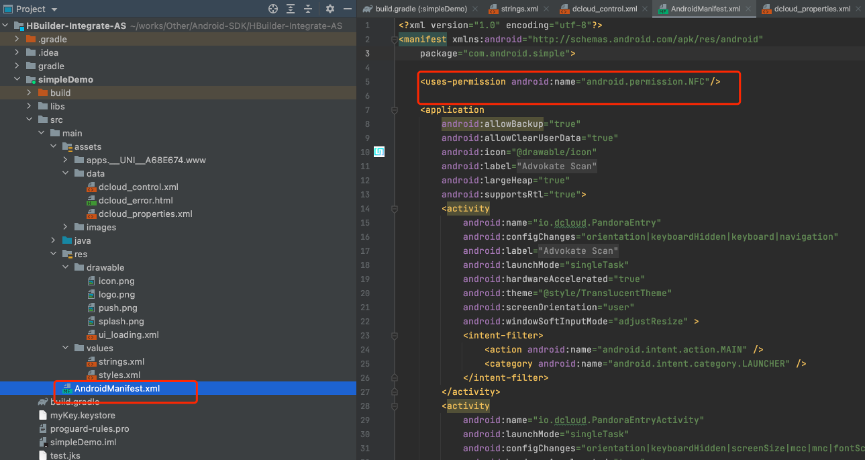Viewport: 866px width, 460px height.
Task: Fold the first activity tag at line 14
Action: tap(394, 209)
